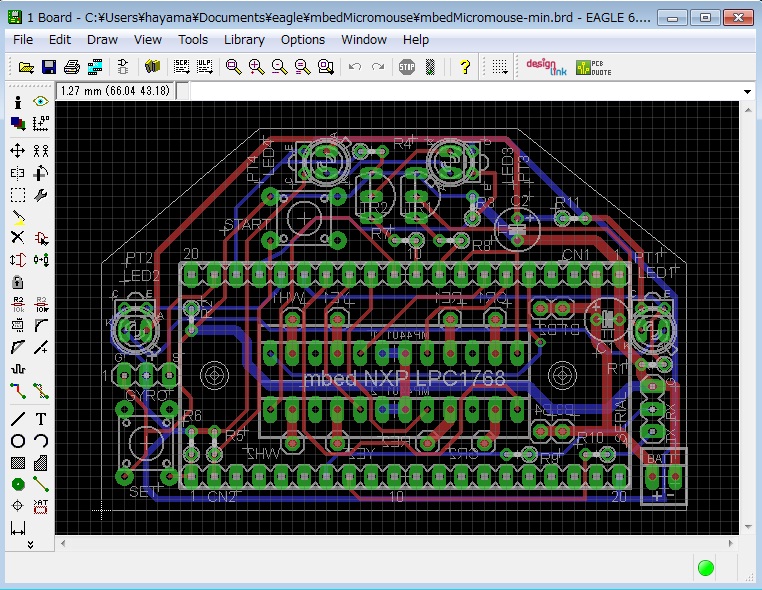Click the Zoom to fit icon
The height and width of the screenshot is (590, 762).
click(233, 67)
